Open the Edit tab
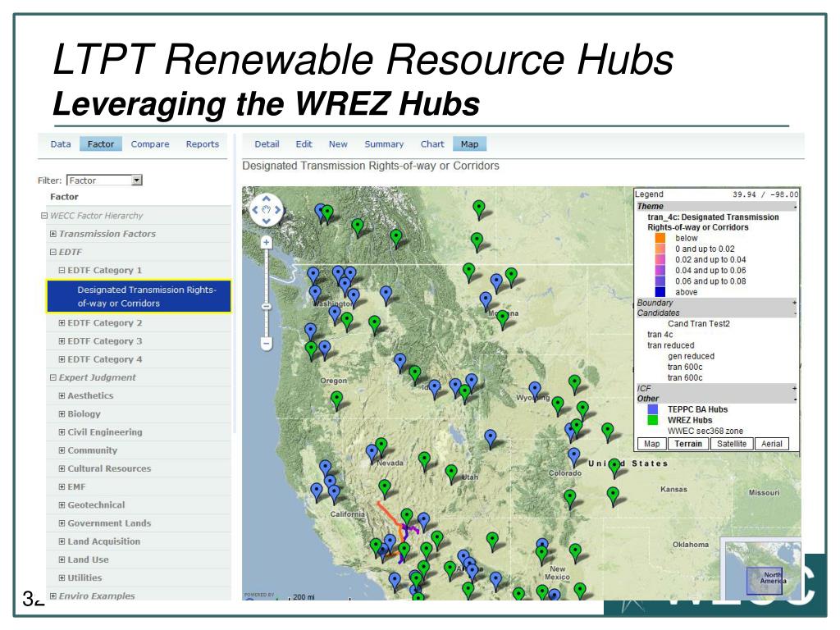 (304, 144)
